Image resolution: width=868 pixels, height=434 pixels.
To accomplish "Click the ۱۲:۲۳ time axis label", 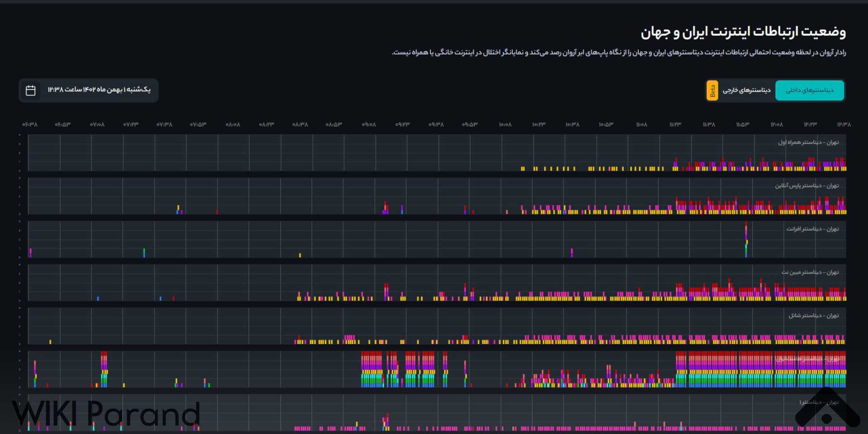I will pyautogui.click(x=811, y=124).
